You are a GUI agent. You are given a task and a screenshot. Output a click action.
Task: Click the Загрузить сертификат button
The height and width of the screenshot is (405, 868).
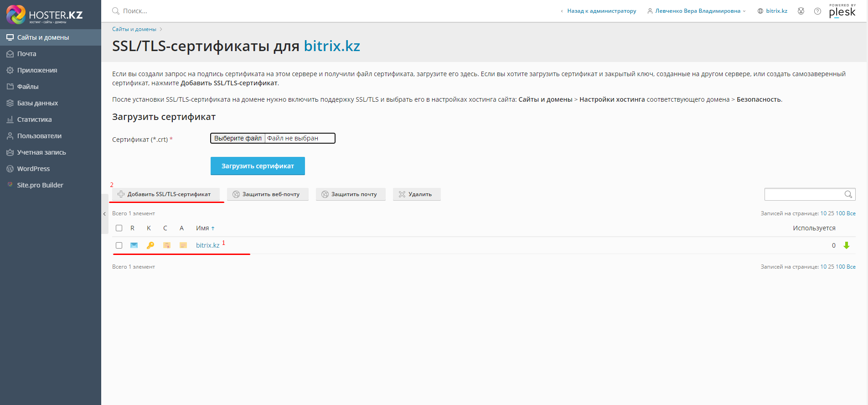point(258,166)
